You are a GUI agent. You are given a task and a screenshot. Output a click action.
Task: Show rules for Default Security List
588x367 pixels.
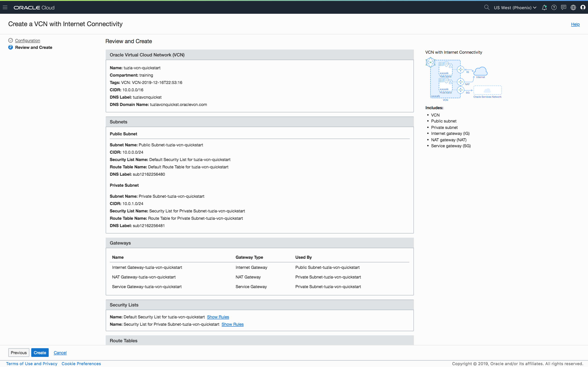click(x=218, y=317)
